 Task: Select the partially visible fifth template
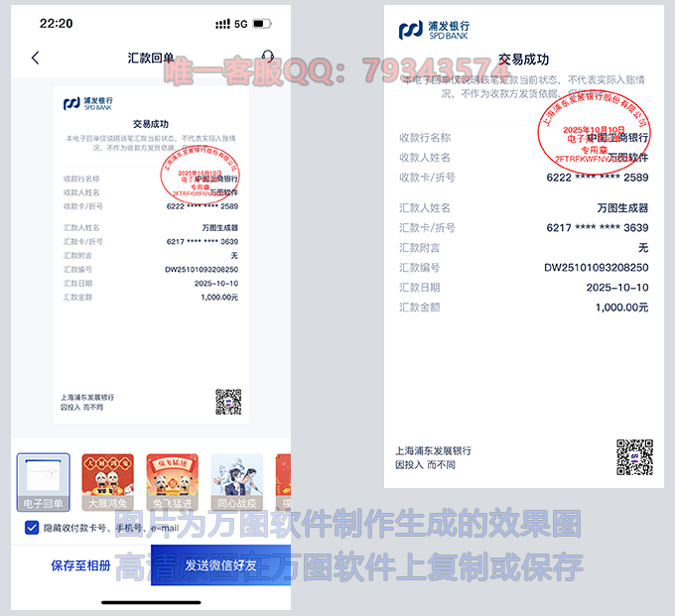tap(283, 480)
